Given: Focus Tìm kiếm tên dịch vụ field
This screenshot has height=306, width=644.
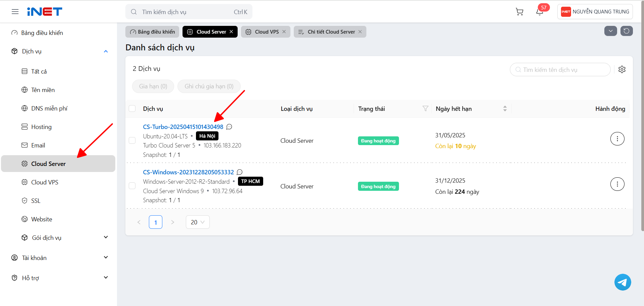Looking at the screenshot, I should [560, 70].
